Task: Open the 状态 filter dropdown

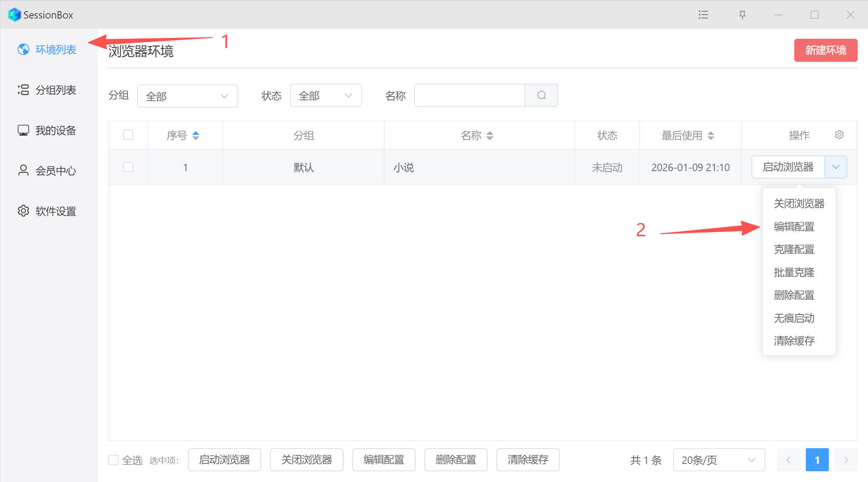Action: pos(325,96)
